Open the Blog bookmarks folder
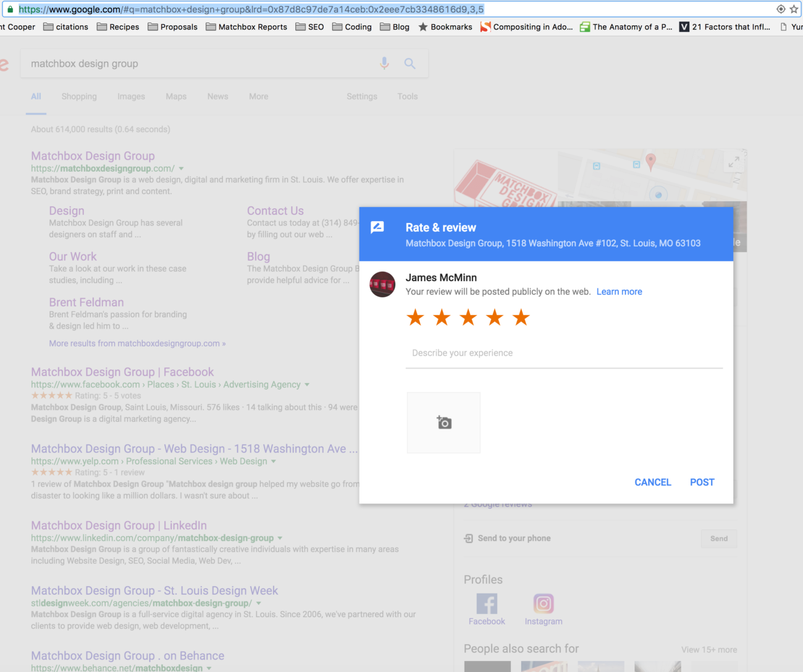Screen dimensions: 803x672 [395, 27]
